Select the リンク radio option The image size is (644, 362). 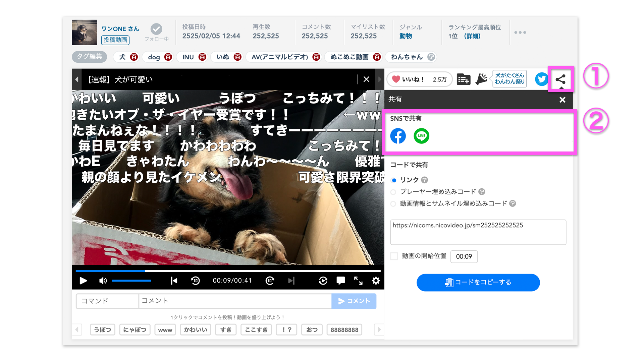[x=394, y=180]
